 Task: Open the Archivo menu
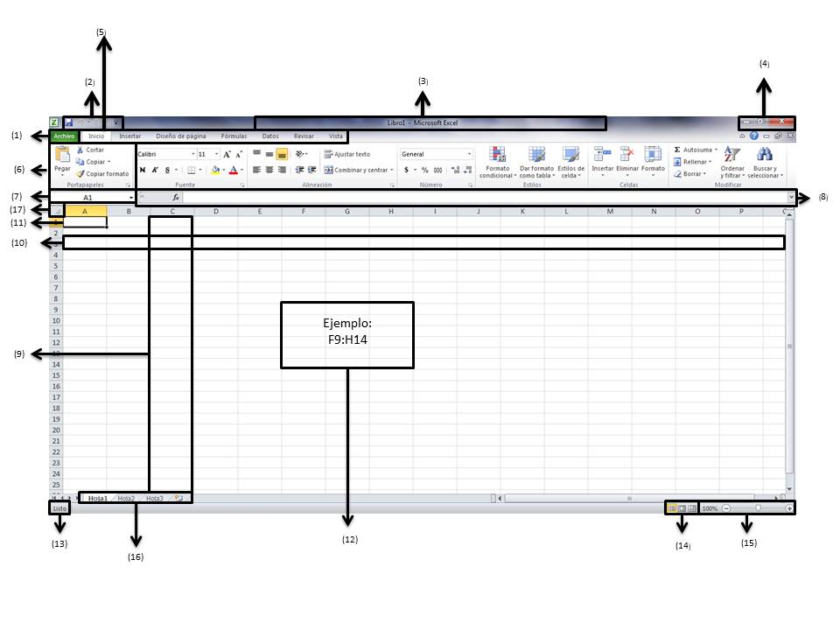66,136
